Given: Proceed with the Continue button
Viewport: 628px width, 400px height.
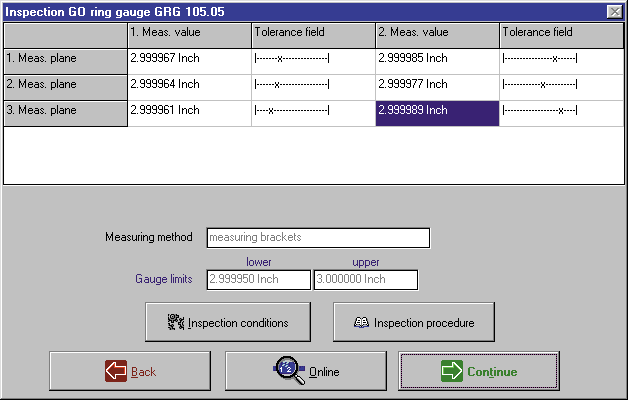Looking at the screenshot, I should click(x=479, y=371).
